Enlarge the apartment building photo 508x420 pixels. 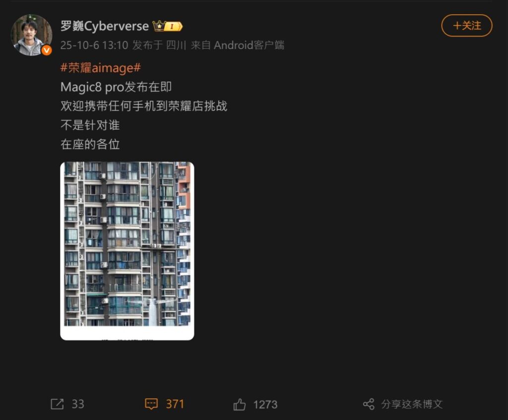click(127, 251)
